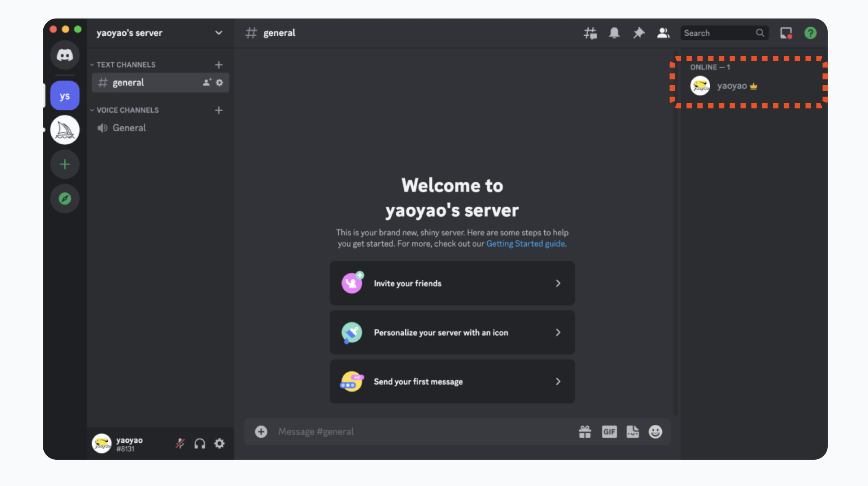
Task: Create a new voice channel
Action: [219, 110]
